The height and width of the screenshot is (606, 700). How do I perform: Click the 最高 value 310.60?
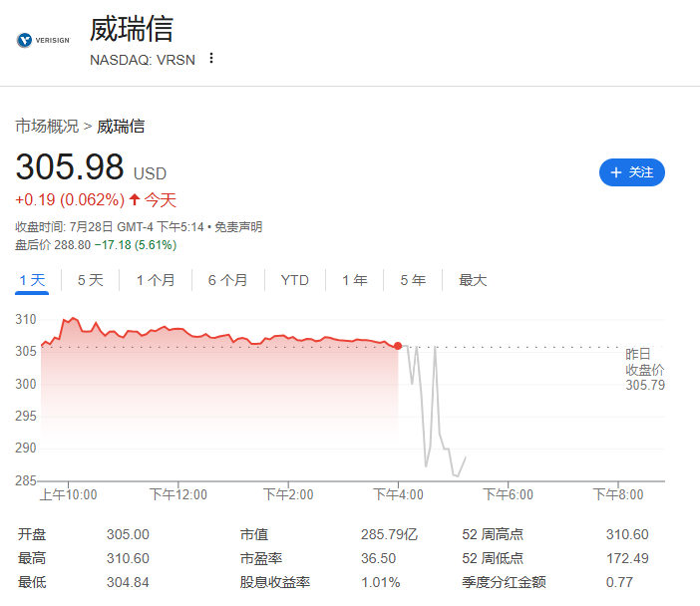128,559
